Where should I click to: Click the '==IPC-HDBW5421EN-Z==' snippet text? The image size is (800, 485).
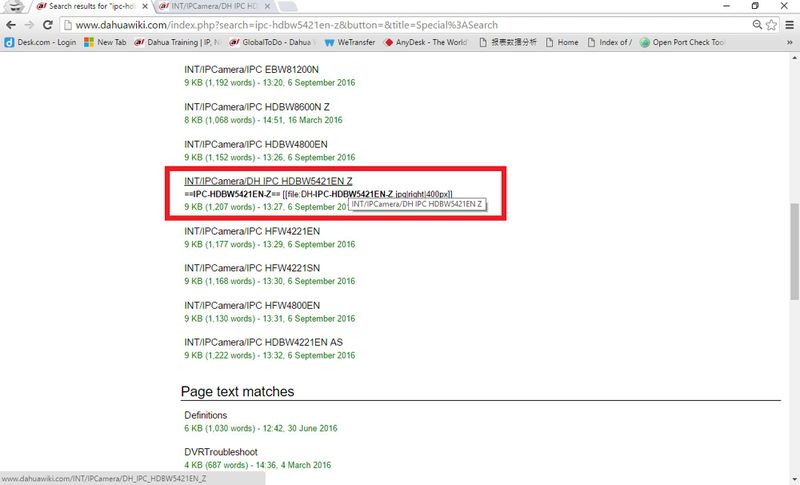pyautogui.click(x=232, y=194)
